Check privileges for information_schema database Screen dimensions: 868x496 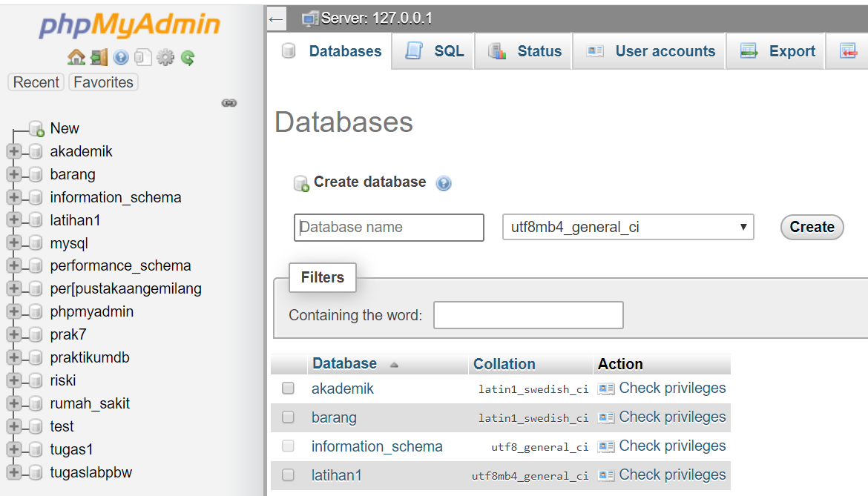[672, 446]
